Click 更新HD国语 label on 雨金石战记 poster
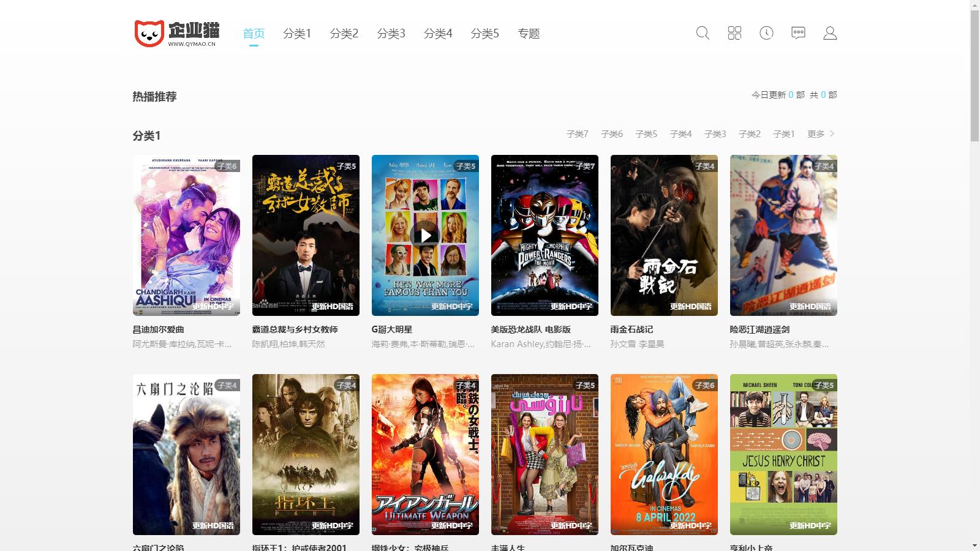This screenshot has height=551, width=980. [690, 306]
